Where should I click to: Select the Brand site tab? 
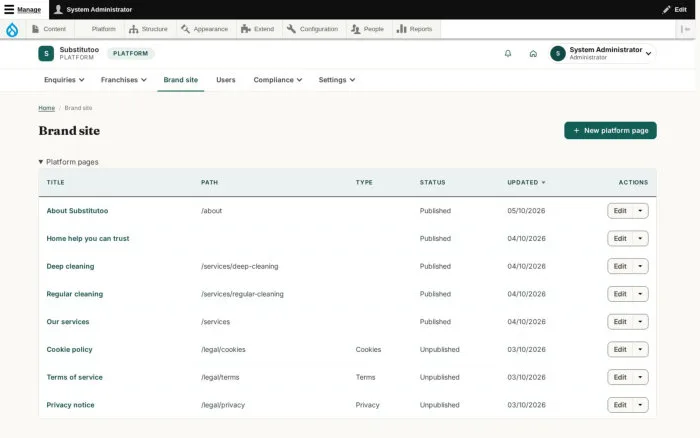(180, 80)
